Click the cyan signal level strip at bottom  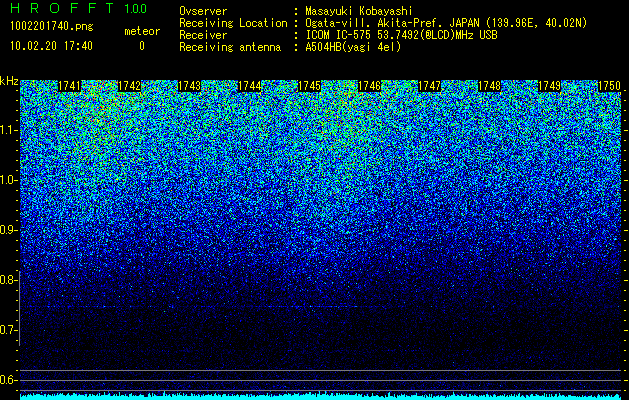pos(321,396)
